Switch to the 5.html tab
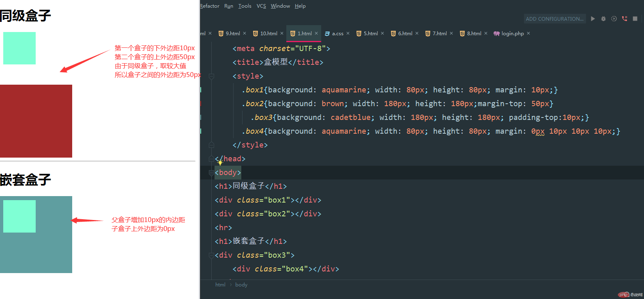 371,34
